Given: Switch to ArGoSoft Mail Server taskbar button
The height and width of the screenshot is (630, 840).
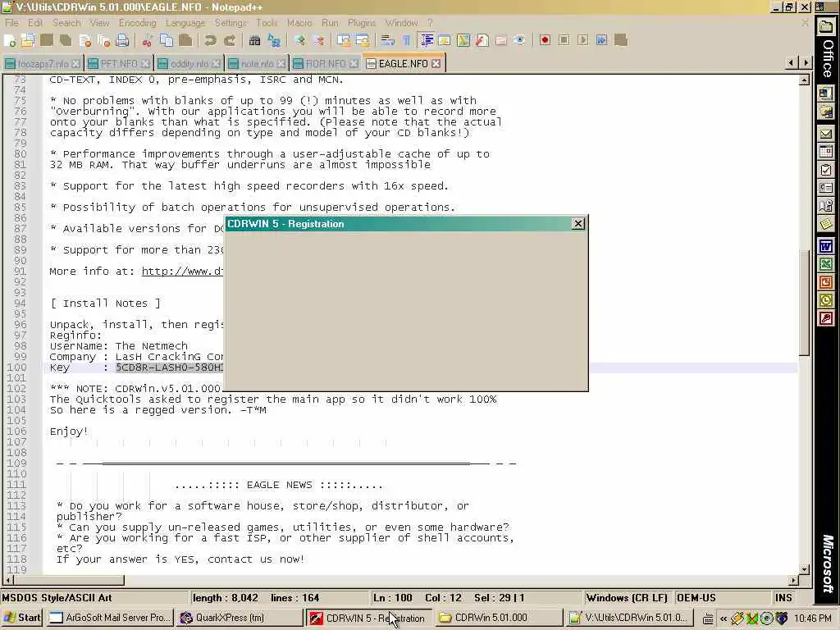Looking at the screenshot, I should click(110, 618).
